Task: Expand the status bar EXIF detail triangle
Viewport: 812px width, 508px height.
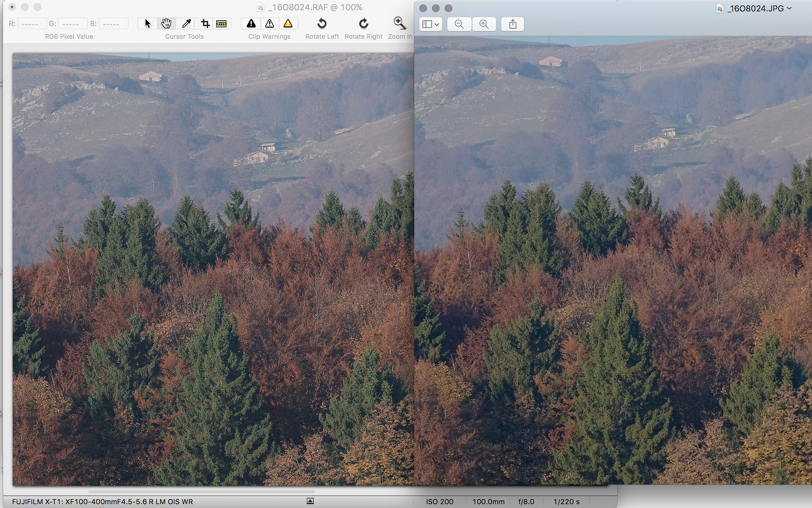Action: 310,501
